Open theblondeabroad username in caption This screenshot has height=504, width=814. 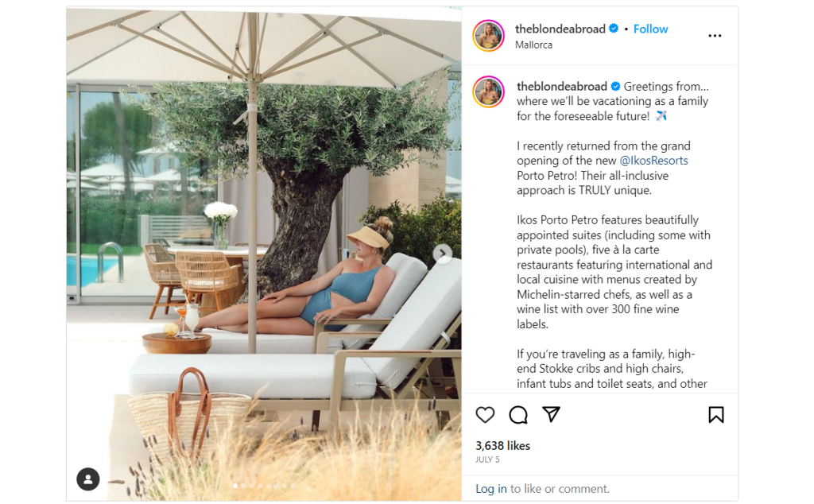click(x=562, y=86)
